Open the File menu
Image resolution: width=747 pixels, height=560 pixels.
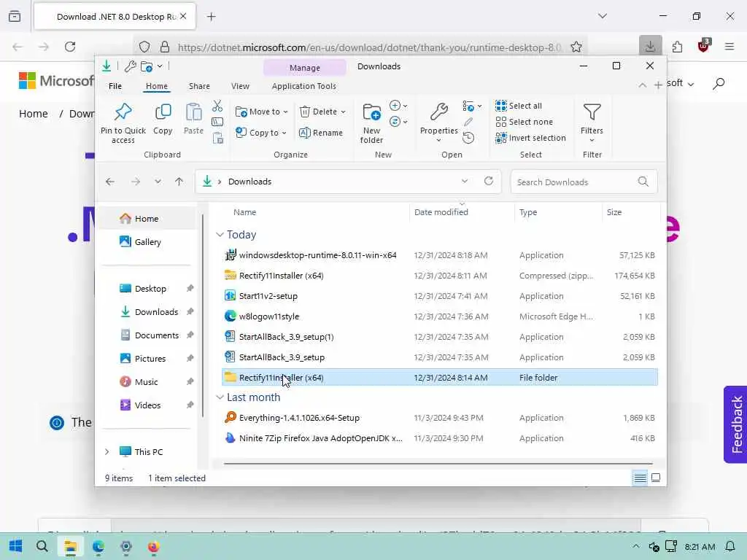coord(115,86)
